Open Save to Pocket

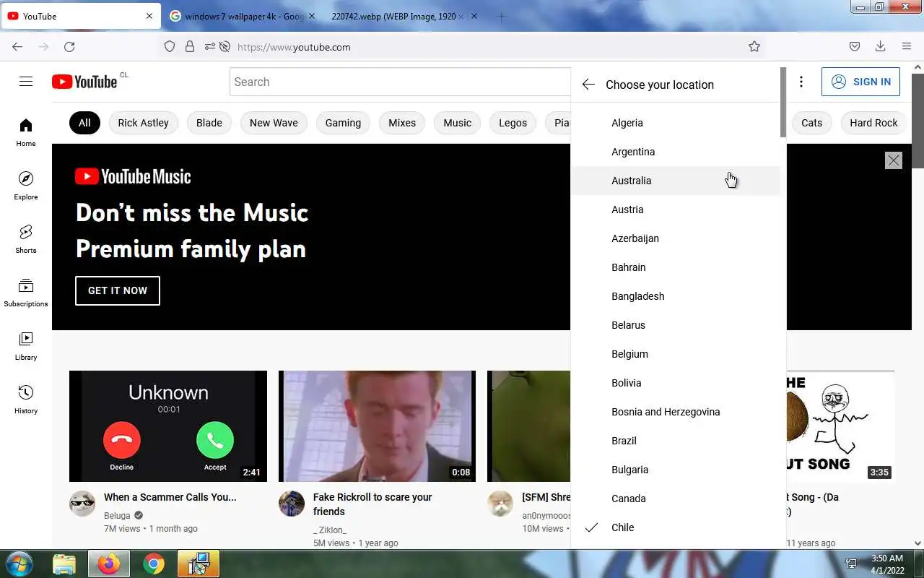click(855, 46)
